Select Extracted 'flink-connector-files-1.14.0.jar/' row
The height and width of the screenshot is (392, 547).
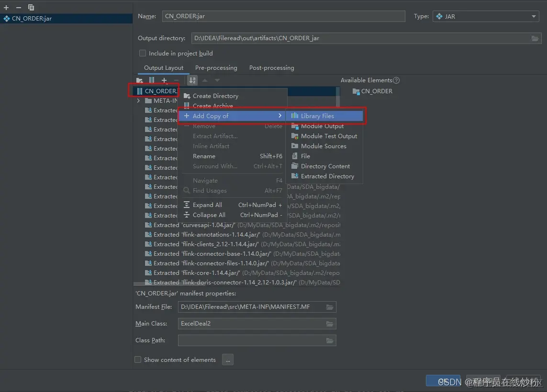(242, 263)
